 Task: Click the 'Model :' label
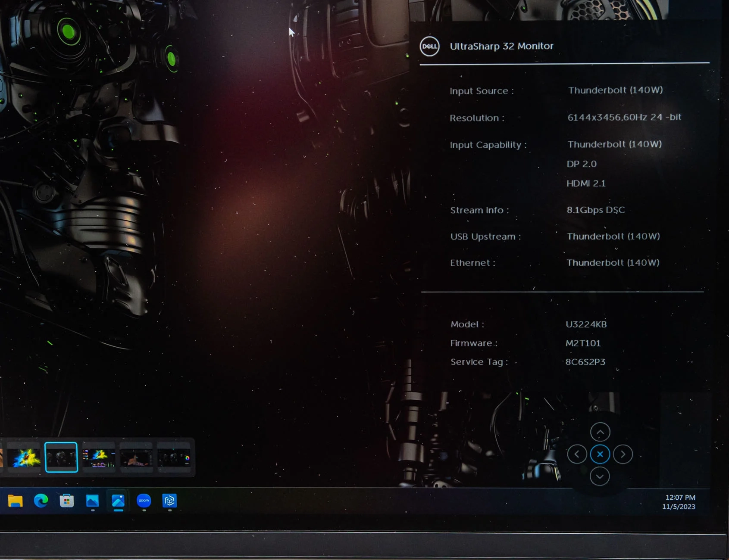(x=467, y=324)
